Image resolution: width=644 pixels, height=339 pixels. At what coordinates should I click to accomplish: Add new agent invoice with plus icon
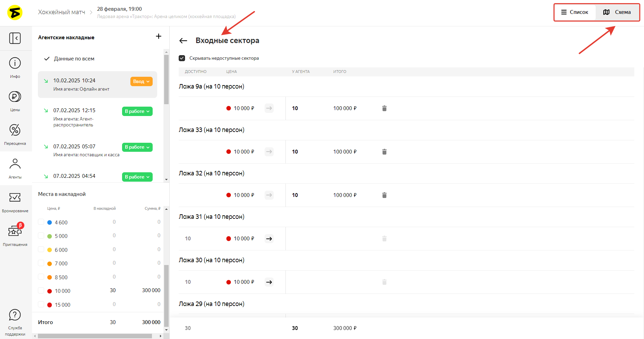[159, 36]
